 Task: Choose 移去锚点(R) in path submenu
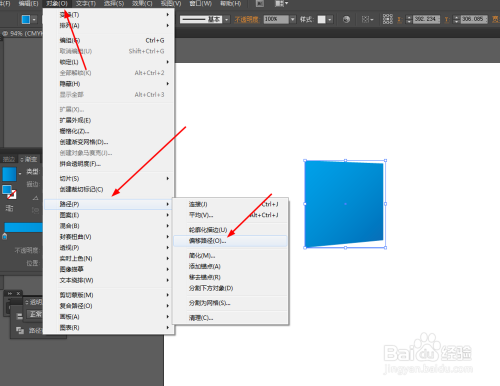pos(230,277)
